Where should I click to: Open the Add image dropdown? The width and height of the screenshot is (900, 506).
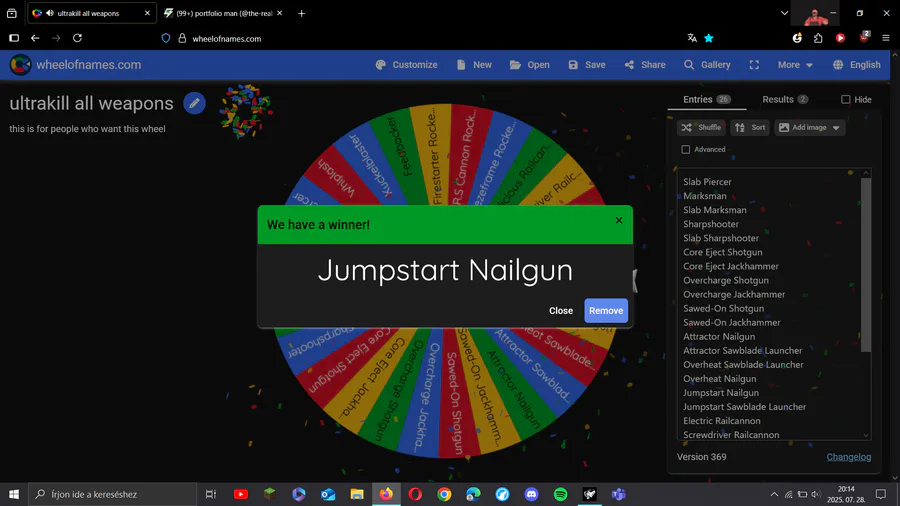click(x=809, y=127)
